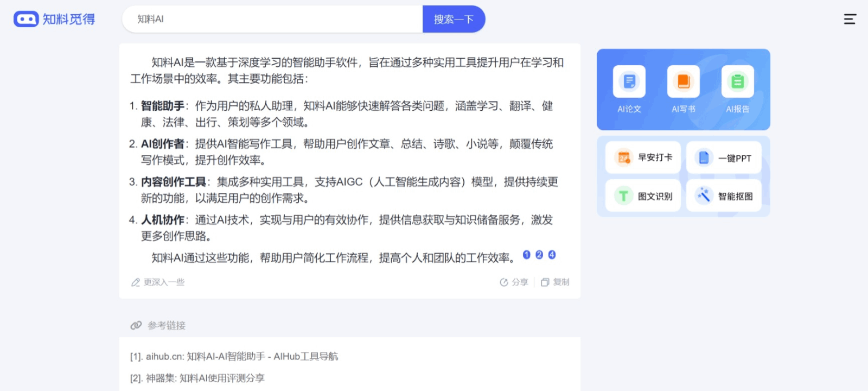Click citation marker 2
This screenshot has width=868, height=391.
539,255
